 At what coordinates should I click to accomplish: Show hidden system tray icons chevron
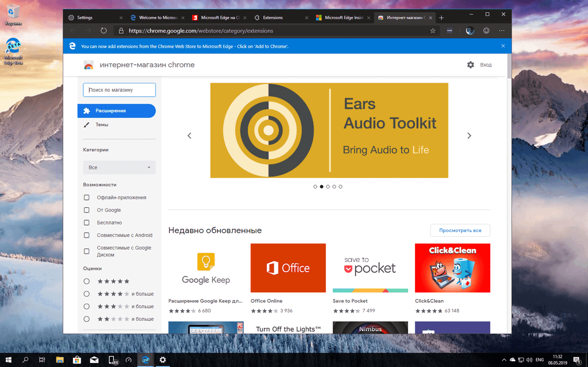[x=504, y=360]
